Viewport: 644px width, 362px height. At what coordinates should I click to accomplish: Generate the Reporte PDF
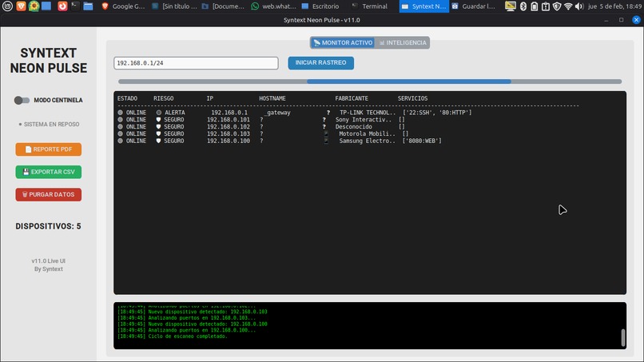[49, 149]
